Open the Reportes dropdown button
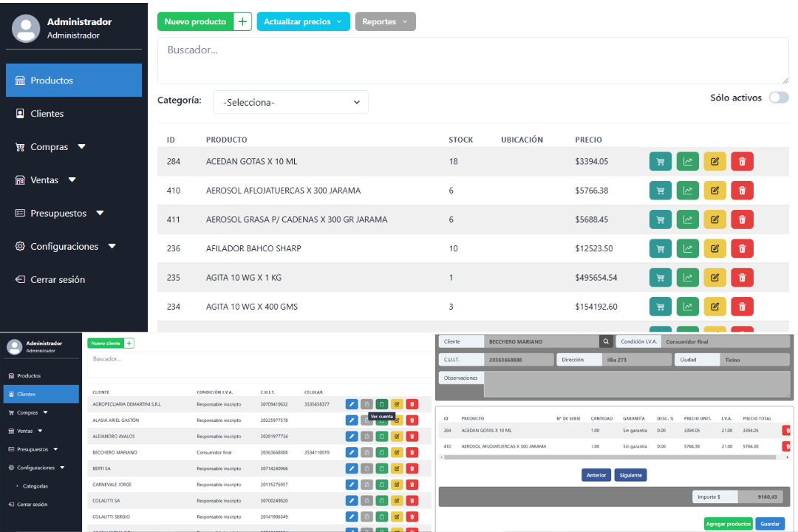The image size is (798, 532). [x=385, y=21]
